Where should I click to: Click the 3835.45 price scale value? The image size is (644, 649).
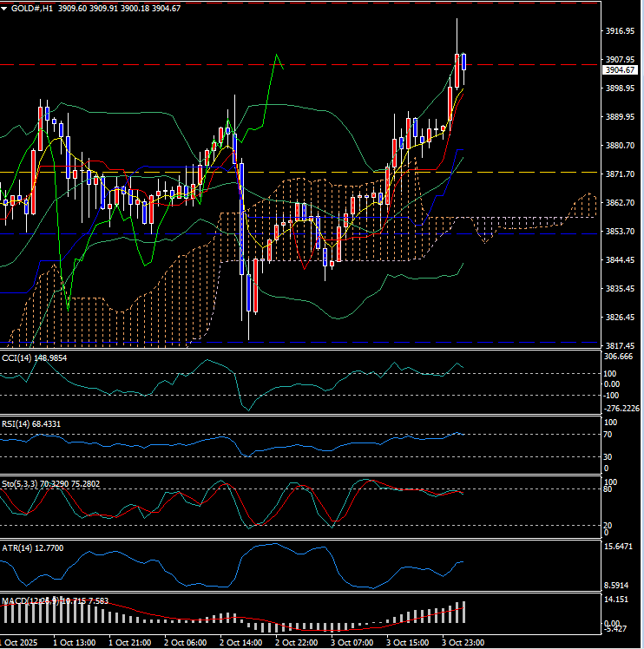(x=618, y=289)
